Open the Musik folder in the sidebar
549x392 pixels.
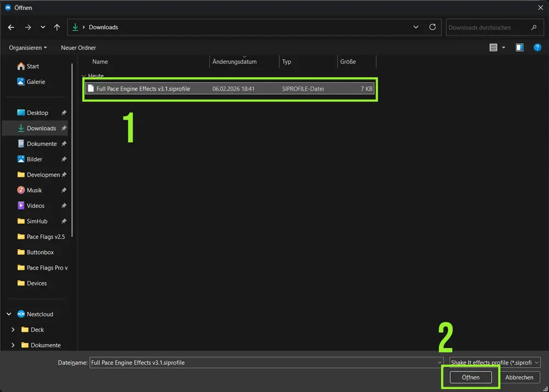click(x=35, y=190)
